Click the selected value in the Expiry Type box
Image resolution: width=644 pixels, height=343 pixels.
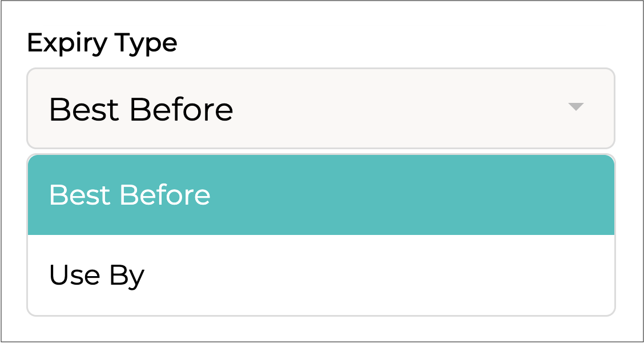141,109
